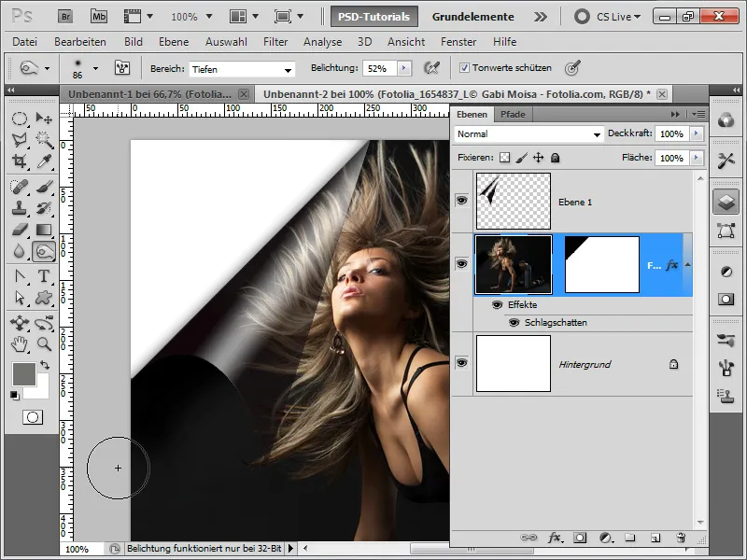Viewport: 747px width, 560px height.
Task: Open the Datei menu
Action: click(25, 42)
